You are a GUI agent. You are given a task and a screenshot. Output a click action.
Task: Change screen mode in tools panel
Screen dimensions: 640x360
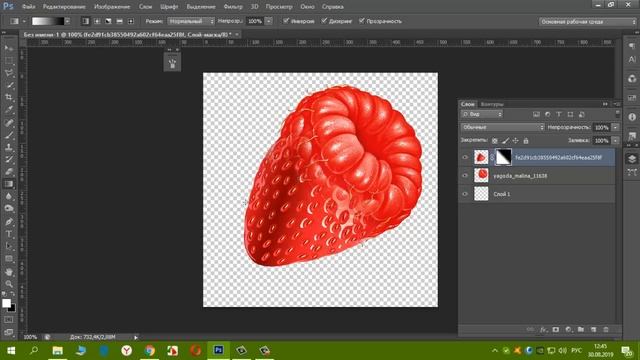pyautogui.click(x=9, y=332)
